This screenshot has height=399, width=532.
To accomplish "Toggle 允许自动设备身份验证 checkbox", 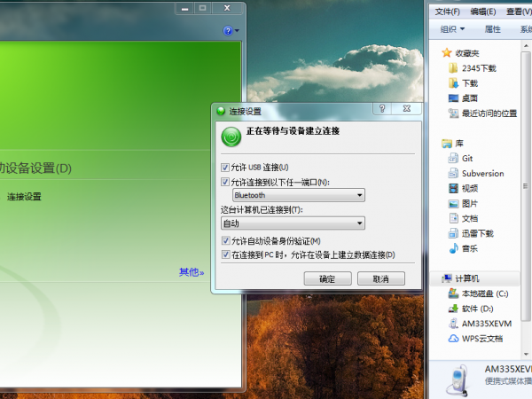I will coord(224,241).
